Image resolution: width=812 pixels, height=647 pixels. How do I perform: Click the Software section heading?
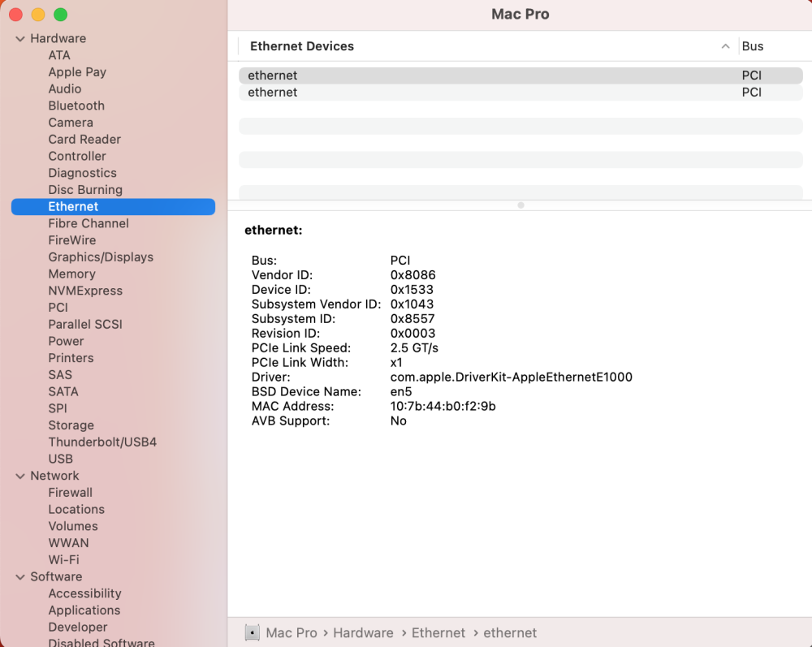56,577
